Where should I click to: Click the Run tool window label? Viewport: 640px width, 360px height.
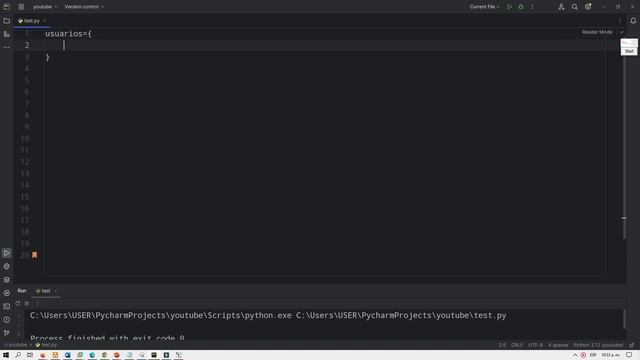(22, 291)
